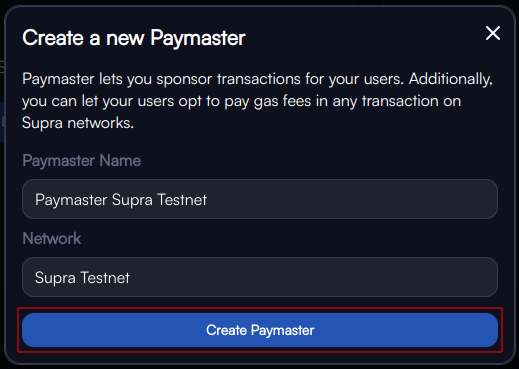Open the Network dropdown showing Supra Testnet
This screenshot has height=369, width=519.
(x=260, y=277)
